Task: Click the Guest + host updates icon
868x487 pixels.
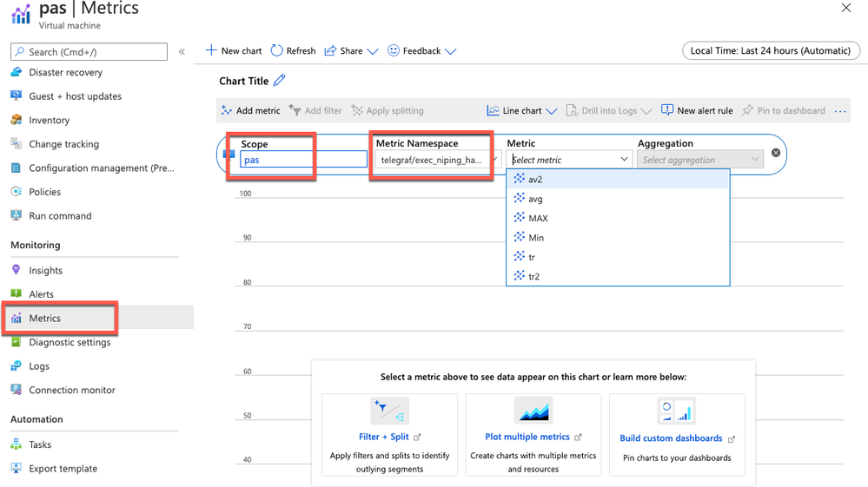Action: click(x=17, y=95)
